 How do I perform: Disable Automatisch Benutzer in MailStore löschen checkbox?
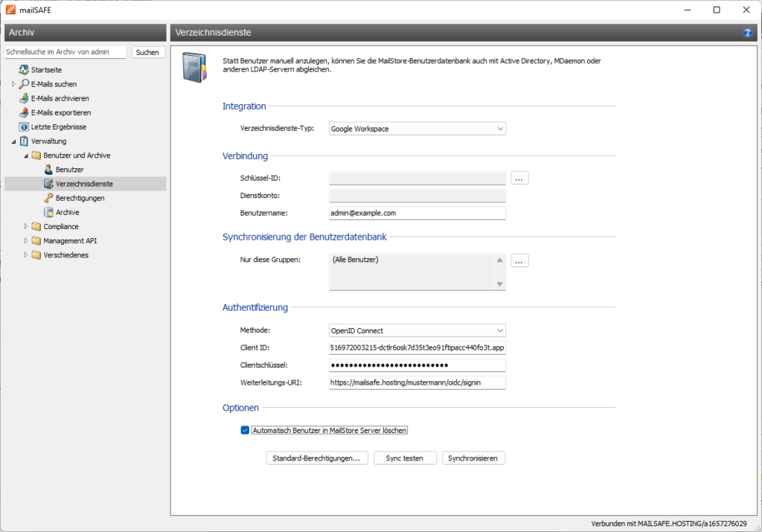(x=245, y=430)
